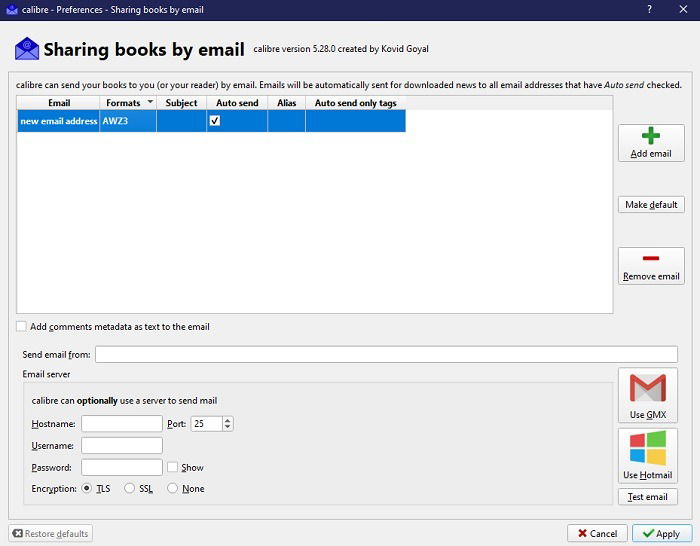Click the blue envelope Sharing books icon
The width and height of the screenshot is (700, 546).
[27, 49]
